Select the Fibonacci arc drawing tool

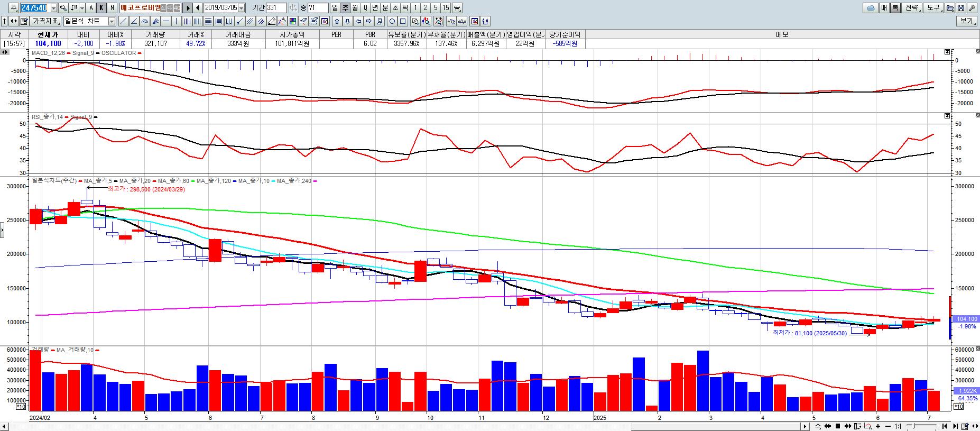coord(144,21)
